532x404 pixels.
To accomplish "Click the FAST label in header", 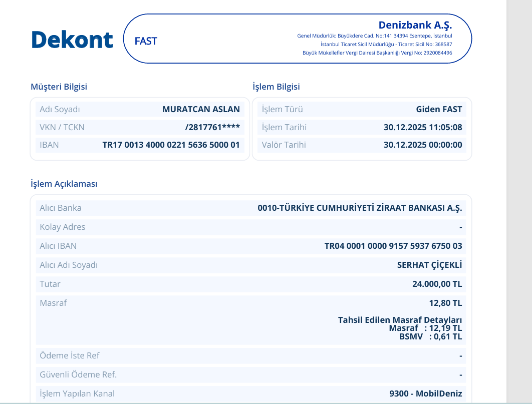I will click(x=146, y=41).
